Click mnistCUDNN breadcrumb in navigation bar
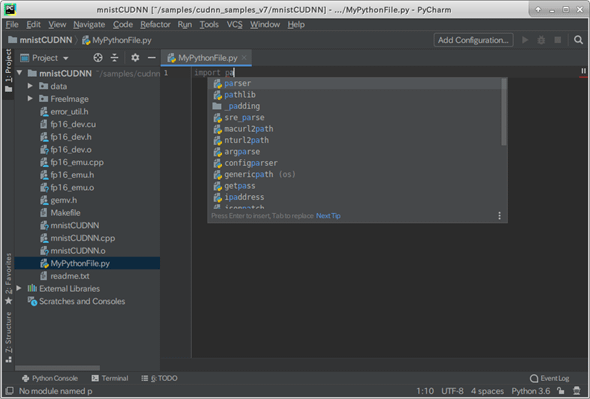Viewport: 590px width, 399px height. (40, 40)
